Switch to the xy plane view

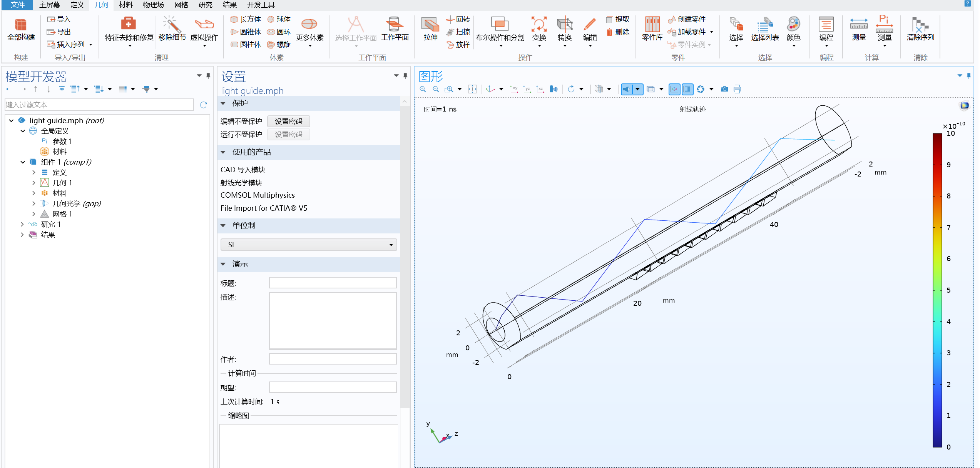coord(514,89)
